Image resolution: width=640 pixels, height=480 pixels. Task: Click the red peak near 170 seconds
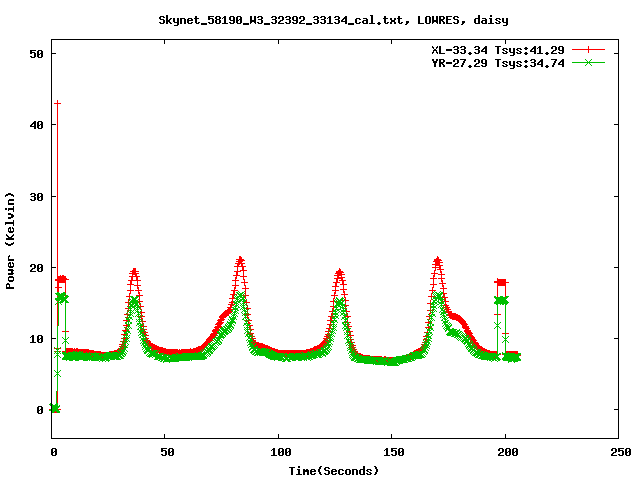coord(438,260)
